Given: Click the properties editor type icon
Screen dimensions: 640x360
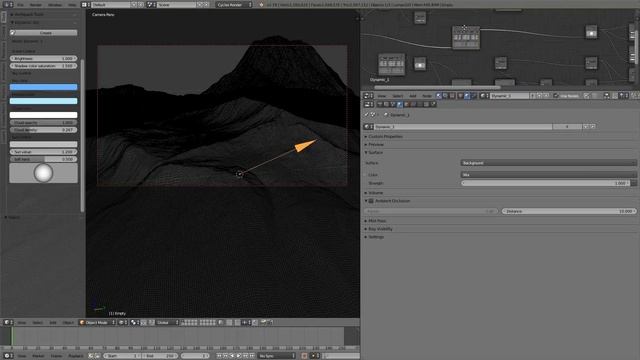Looking at the screenshot, I should point(369,104).
